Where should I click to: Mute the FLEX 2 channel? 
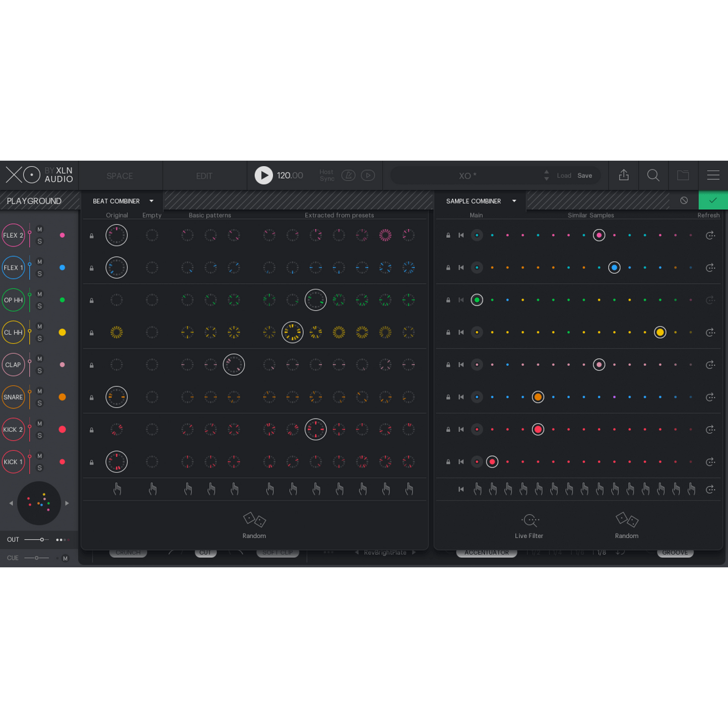pyautogui.click(x=40, y=229)
